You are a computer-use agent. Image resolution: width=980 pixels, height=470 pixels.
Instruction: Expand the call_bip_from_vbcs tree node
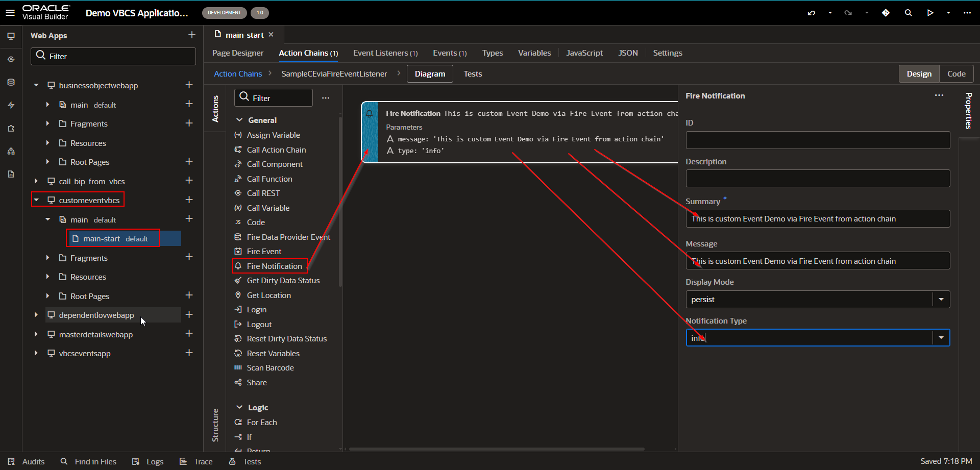36,181
